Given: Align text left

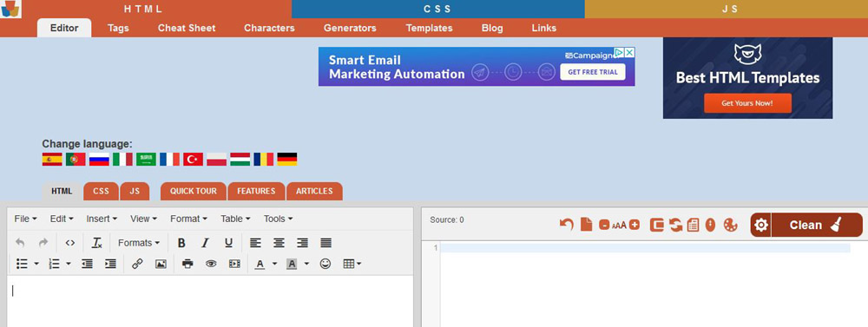Looking at the screenshot, I should pyautogui.click(x=255, y=243).
